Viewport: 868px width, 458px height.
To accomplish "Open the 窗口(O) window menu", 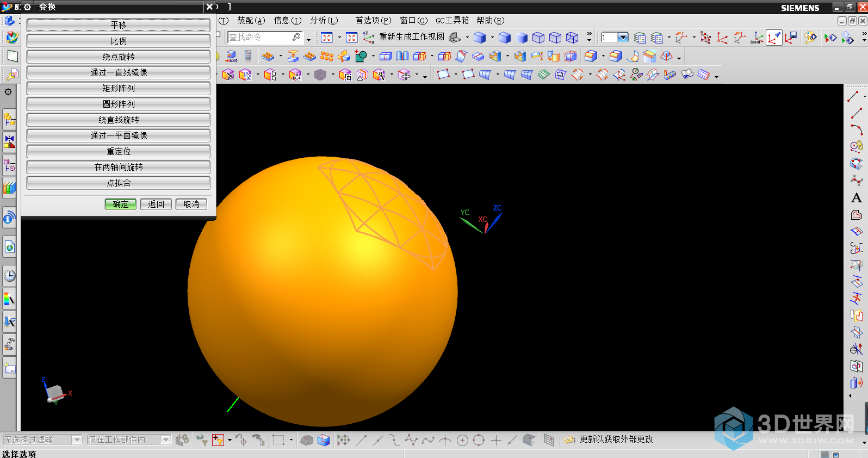I will 413,21.
